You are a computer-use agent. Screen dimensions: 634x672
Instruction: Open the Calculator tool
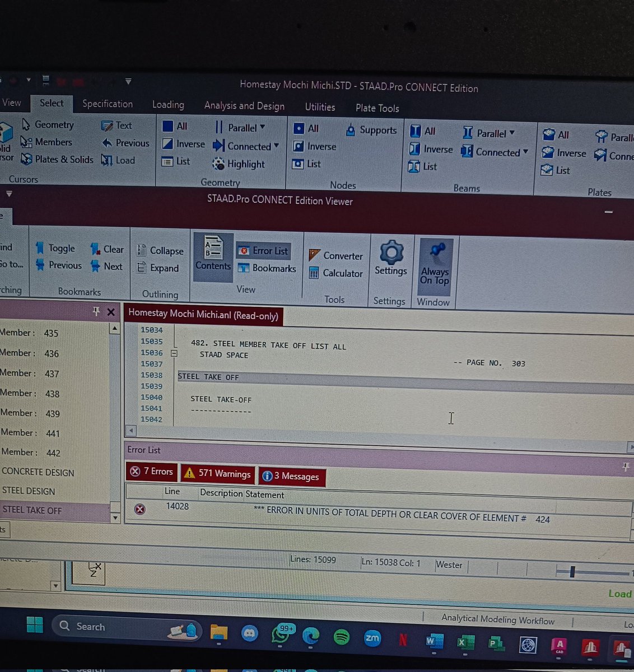(336, 273)
